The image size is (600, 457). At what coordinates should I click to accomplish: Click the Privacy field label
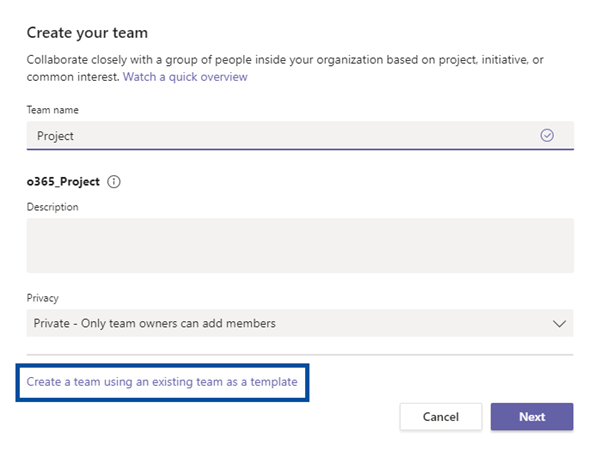pos(43,298)
